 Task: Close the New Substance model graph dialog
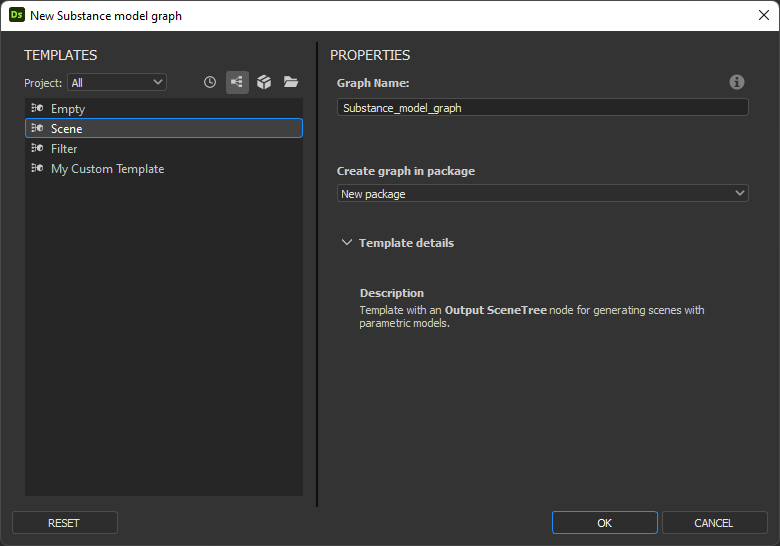(x=763, y=15)
